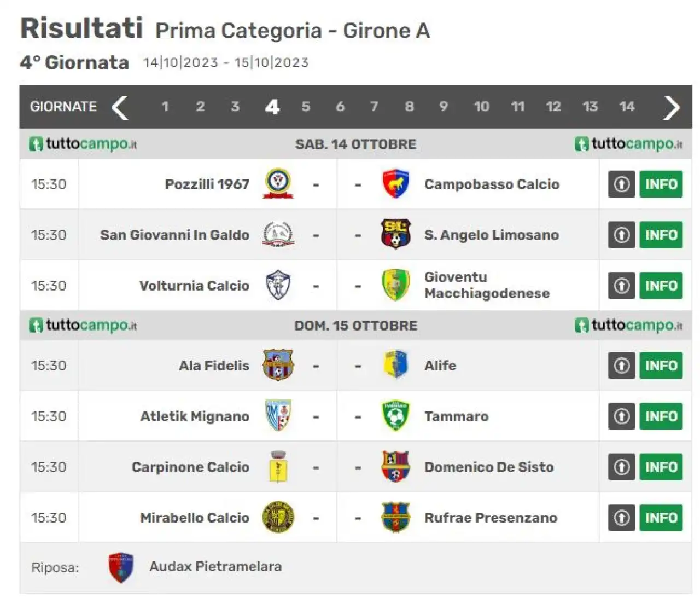Click the Campobasso Calcio wolf crest

(395, 184)
